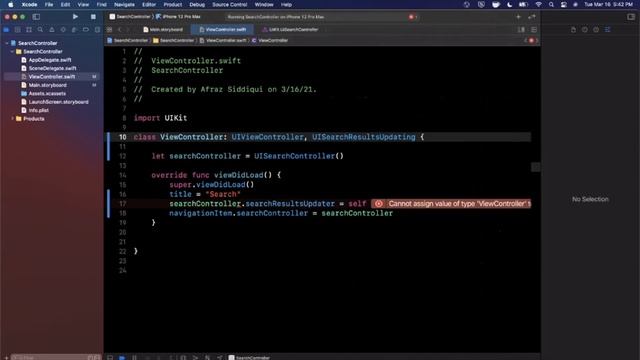The image size is (640, 360).
Task: Select LaunchScreen.storyboard in the navigator
Action: [x=58, y=102]
